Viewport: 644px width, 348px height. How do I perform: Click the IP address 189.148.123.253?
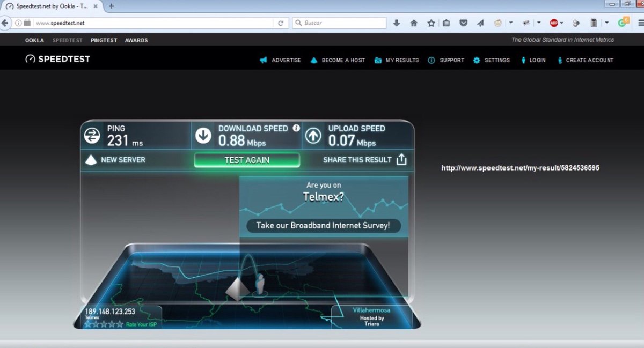point(110,312)
